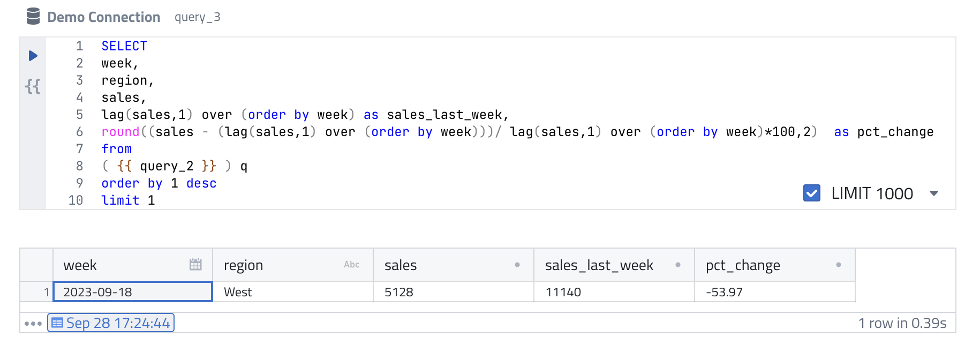Click the query_3 name label
The width and height of the screenshot is (980, 359).
pyautogui.click(x=197, y=17)
